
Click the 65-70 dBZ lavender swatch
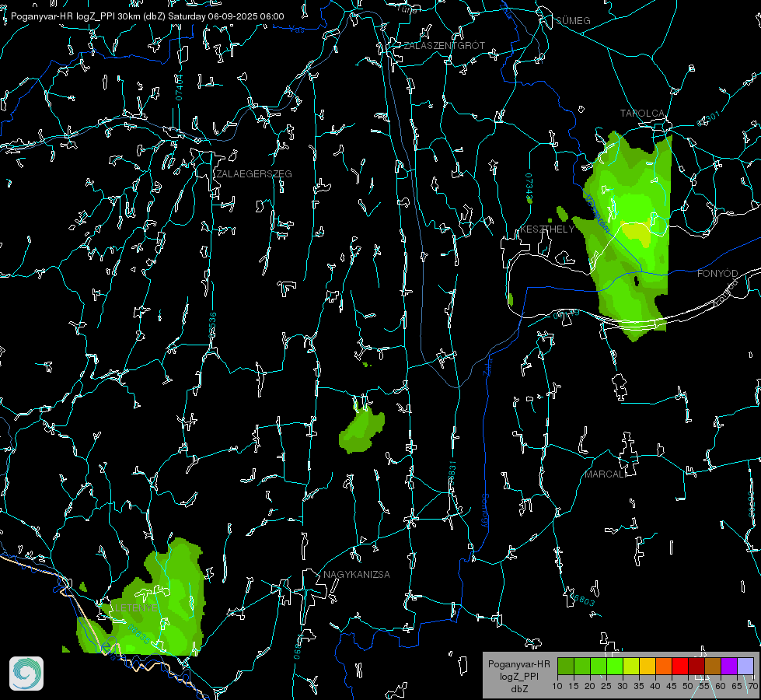(x=745, y=666)
